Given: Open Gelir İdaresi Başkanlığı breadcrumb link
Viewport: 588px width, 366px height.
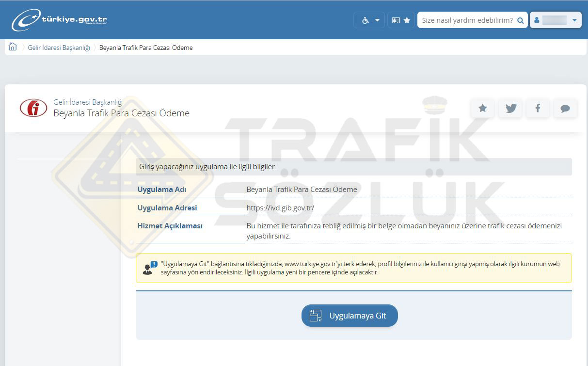Looking at the screenshot, I should pos(59,48).
